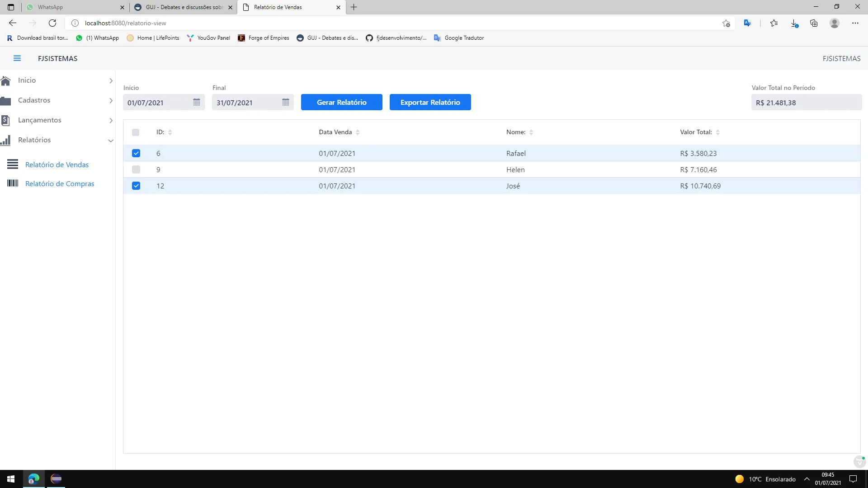Click the Inicio home icon in sidebar
The height and width of the screenshot is (488, 868).
tap(6, 80)
